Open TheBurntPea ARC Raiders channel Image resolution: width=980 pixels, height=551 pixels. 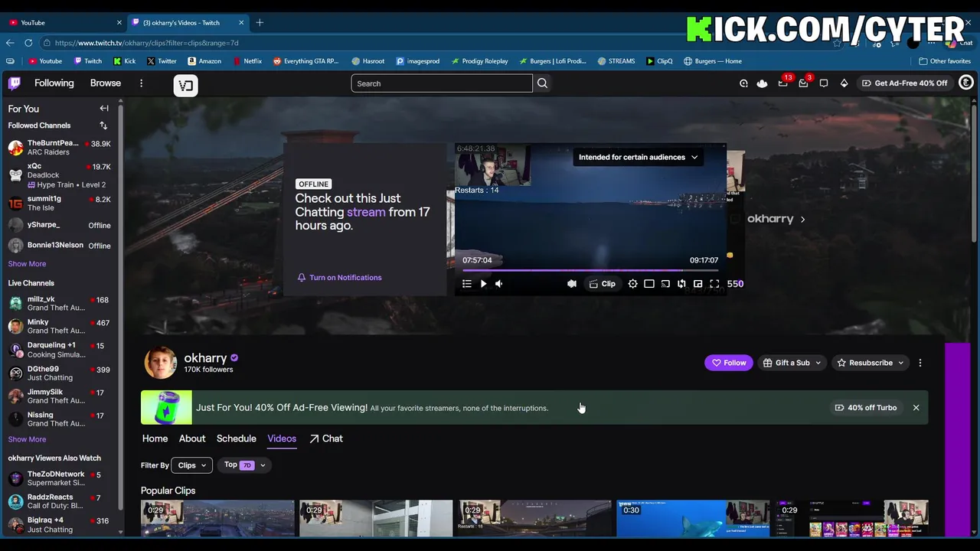click(60, 148)
